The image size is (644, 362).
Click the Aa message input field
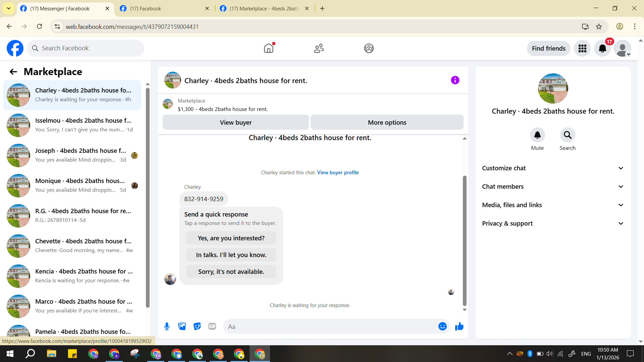coord(330,326)
